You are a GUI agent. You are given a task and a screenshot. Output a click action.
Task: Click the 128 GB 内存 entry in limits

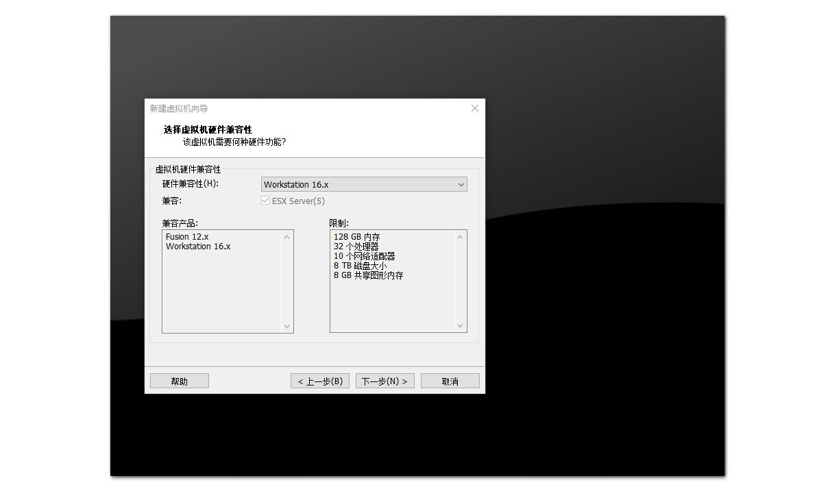[357, 236]
